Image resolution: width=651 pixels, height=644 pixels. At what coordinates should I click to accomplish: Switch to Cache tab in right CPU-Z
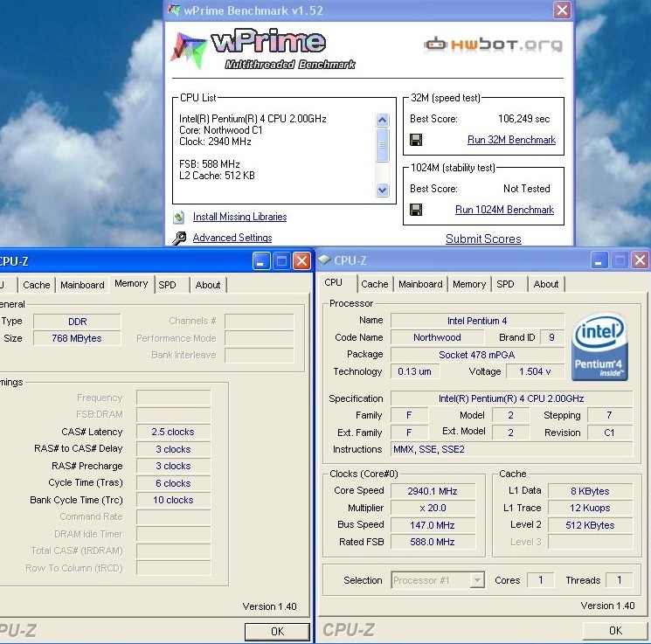375,284
